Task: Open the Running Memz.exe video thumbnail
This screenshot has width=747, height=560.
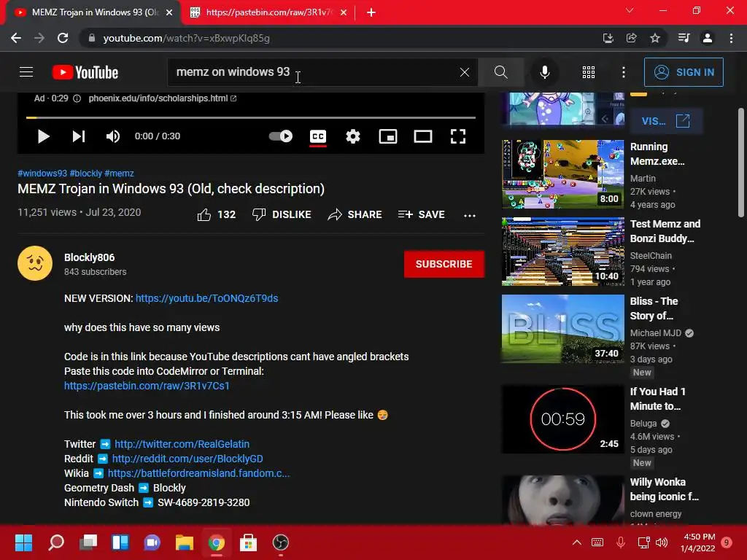Action: pyautogui.click(x=562, y=174)
